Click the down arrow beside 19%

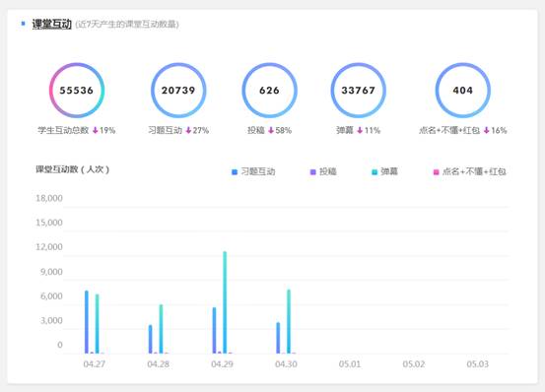point(96,130)
